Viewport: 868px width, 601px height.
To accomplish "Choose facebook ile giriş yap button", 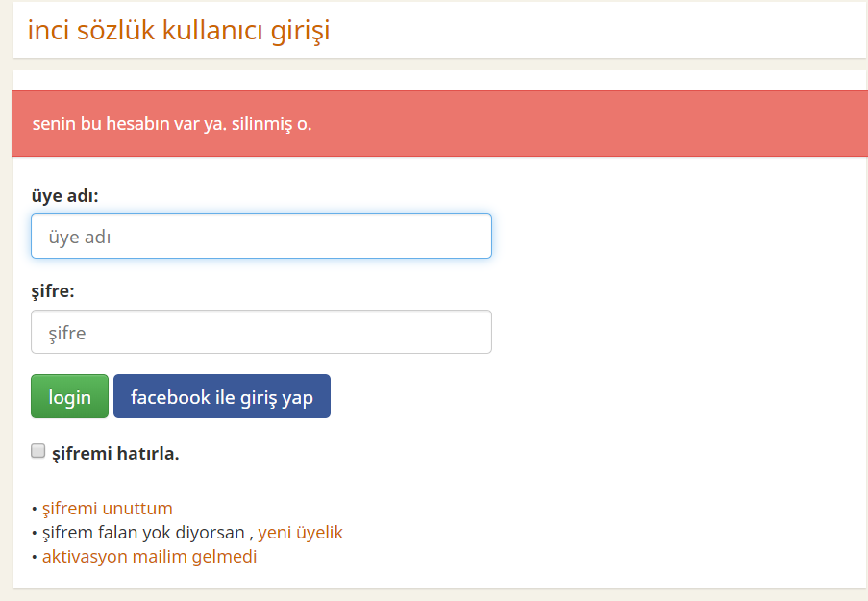I will [x=222, y=396].
